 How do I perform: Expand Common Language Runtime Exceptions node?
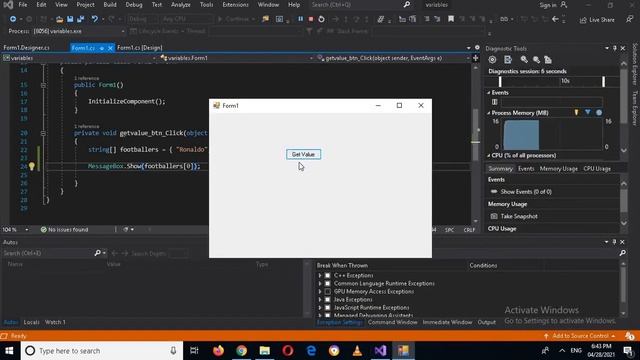point(320,283)
